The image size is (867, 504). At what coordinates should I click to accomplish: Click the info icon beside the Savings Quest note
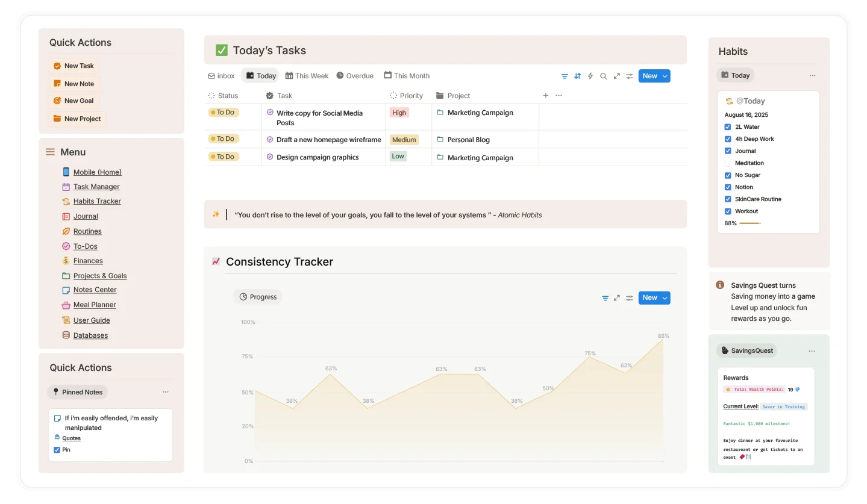[719, 285]
